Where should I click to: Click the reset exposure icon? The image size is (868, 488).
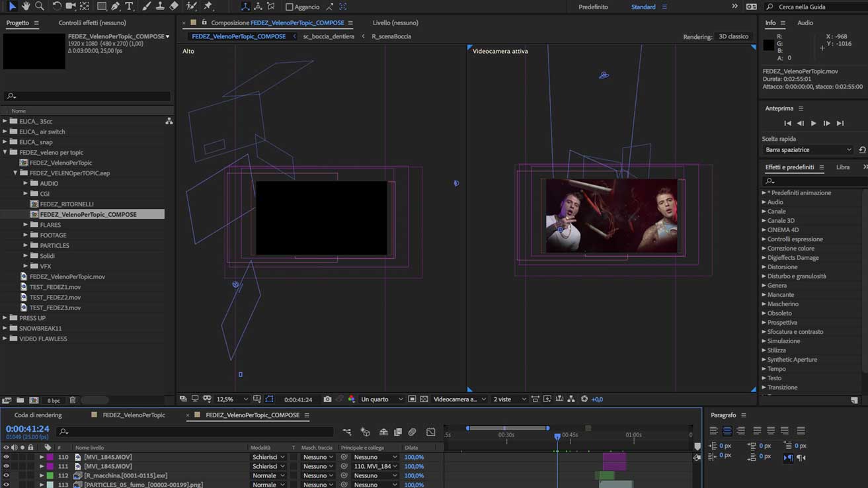coord(584,399)
